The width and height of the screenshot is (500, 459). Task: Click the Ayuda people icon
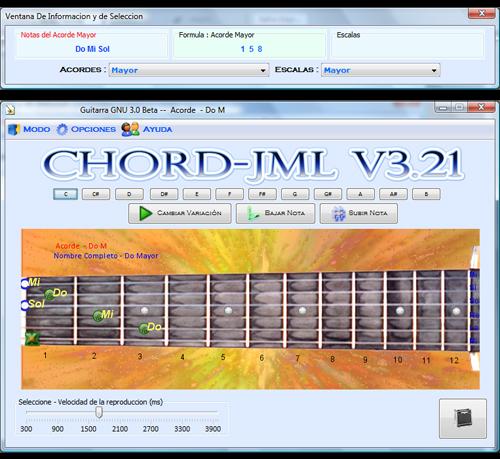click(x=130, y=129)
